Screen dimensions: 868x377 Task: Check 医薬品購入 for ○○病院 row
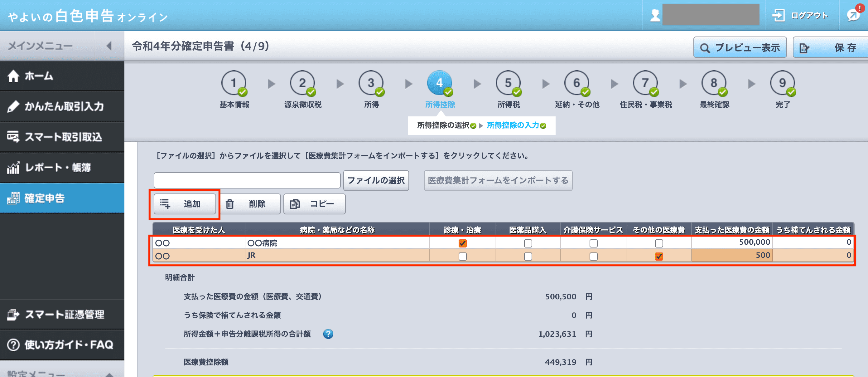(x=528, y=243)
